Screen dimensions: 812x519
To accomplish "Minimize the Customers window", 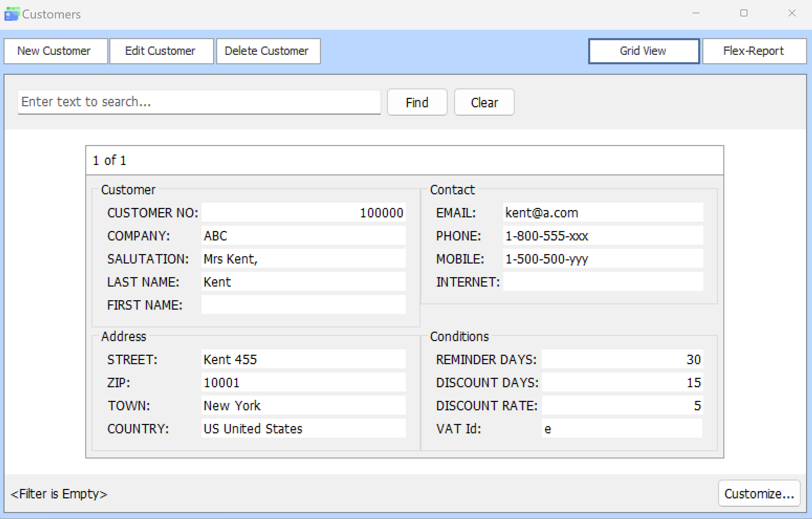I will [x=696, y=13].
